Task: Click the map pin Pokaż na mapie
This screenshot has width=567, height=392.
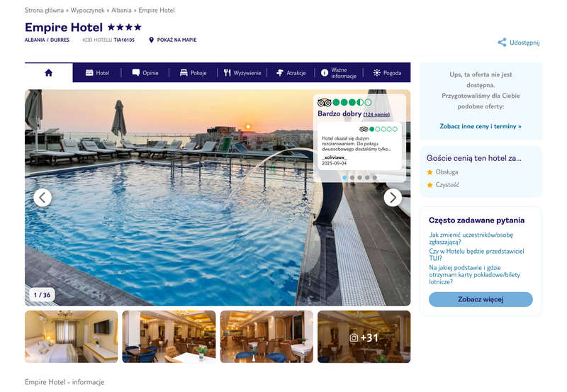Action: 152,40
